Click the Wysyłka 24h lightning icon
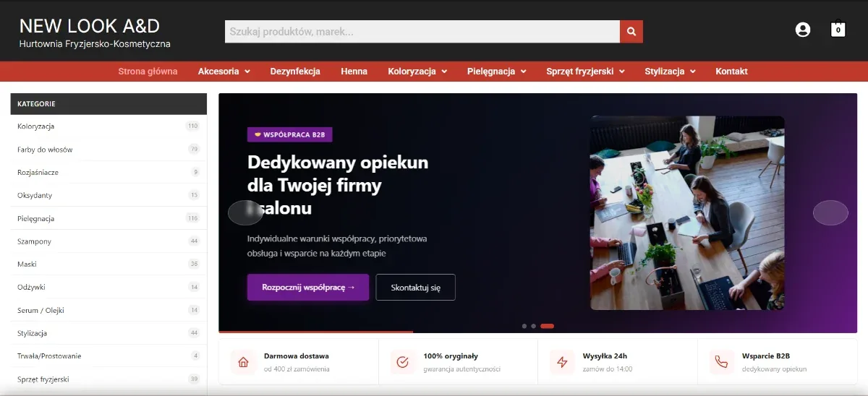The image size is (868, 396). pos(562,362)
